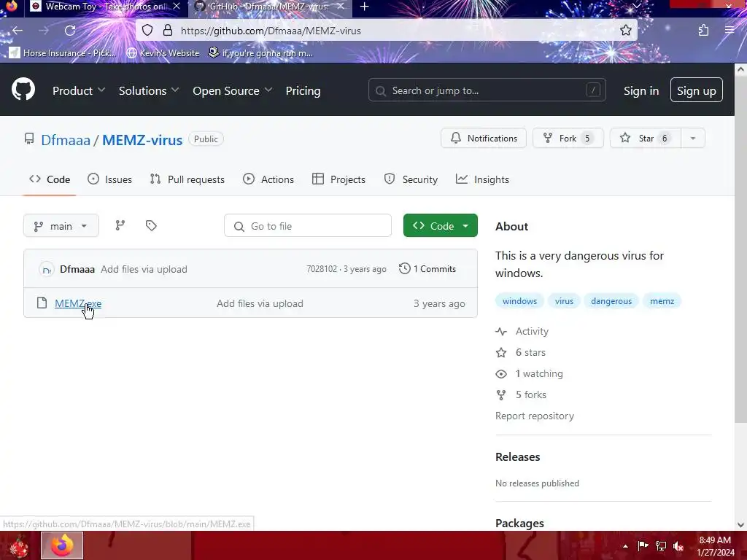View branches via the branch icon
The image size is (747, 560).
pyautogui.click(x=120, y=225)
